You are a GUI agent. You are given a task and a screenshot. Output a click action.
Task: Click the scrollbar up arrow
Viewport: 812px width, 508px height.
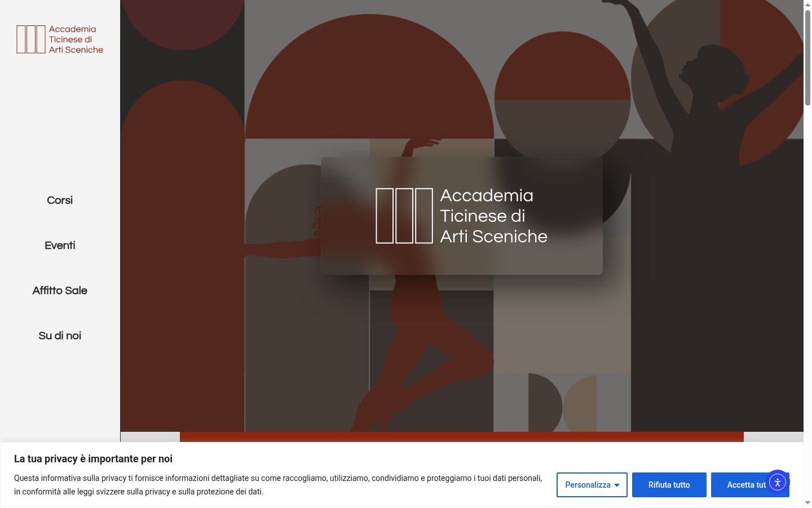click(807, 4)
